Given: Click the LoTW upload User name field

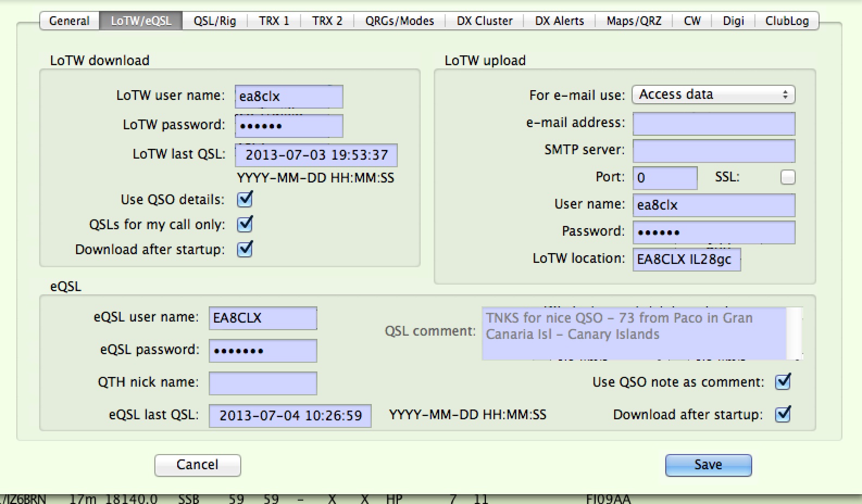Looking at the screenshot, I should click(x=714, y=205).
